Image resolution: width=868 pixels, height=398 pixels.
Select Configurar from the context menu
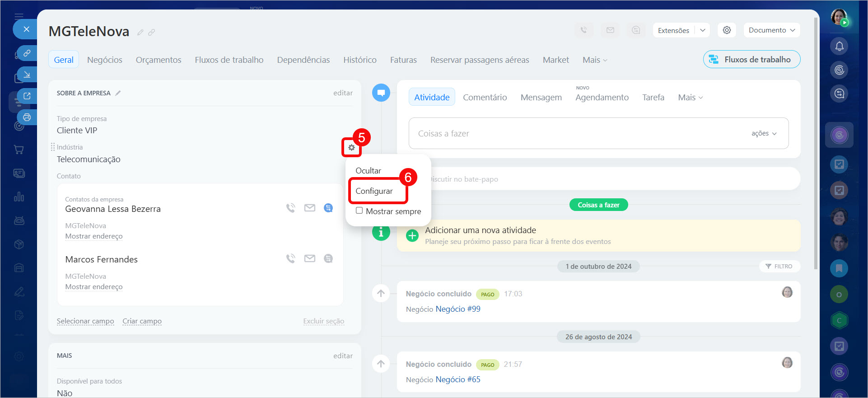point(374,191)
